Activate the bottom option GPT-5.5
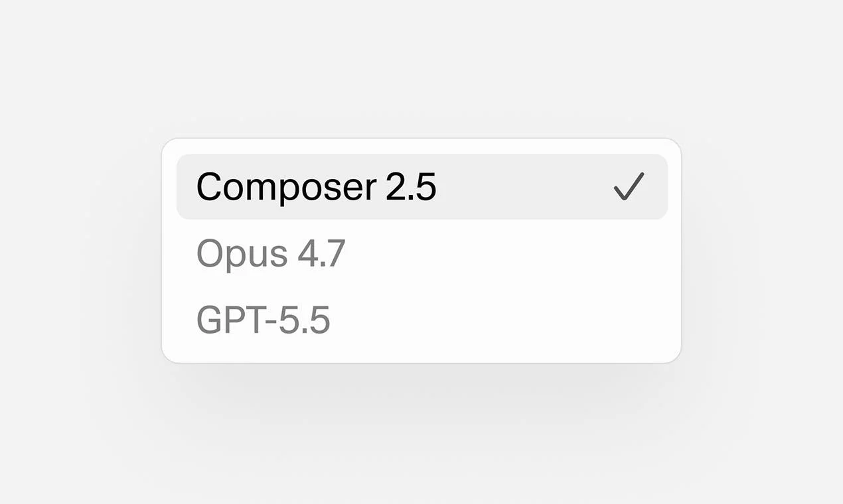The image size is (843, 504). click(421, 320)
